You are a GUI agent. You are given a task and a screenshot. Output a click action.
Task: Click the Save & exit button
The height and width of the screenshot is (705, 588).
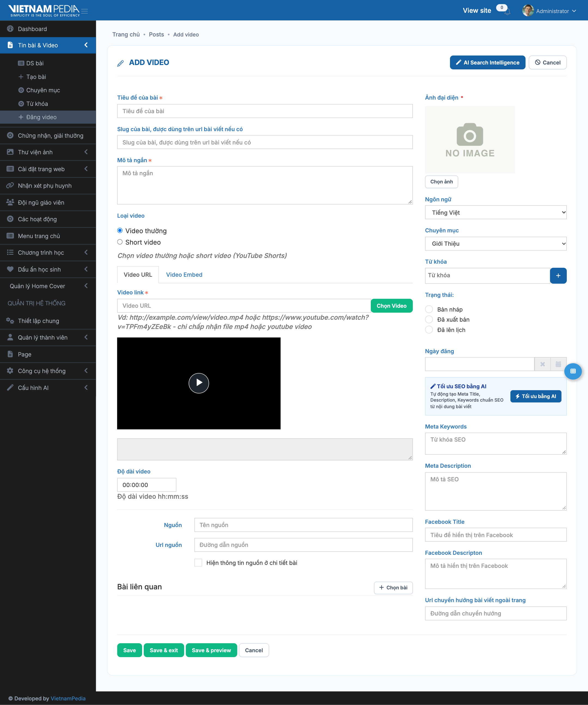tap(164, 650)
